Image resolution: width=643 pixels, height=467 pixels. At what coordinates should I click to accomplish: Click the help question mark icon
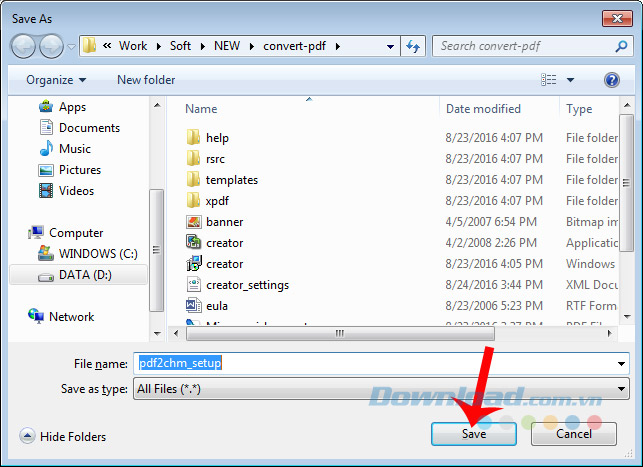click(x=611, y=80)
